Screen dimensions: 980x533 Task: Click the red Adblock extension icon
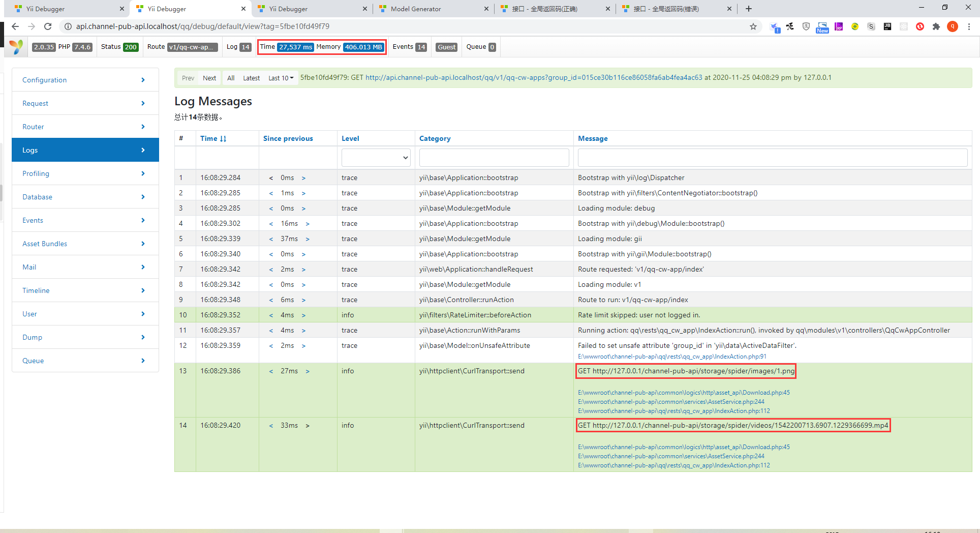[920, 26]
